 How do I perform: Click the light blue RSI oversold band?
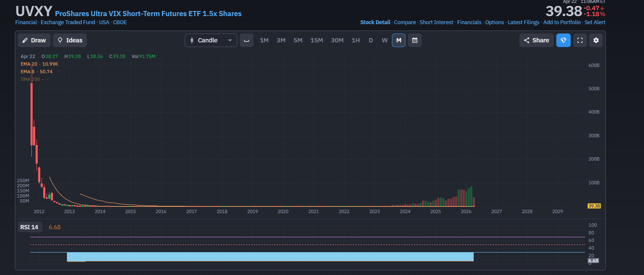tap(270, 257)
